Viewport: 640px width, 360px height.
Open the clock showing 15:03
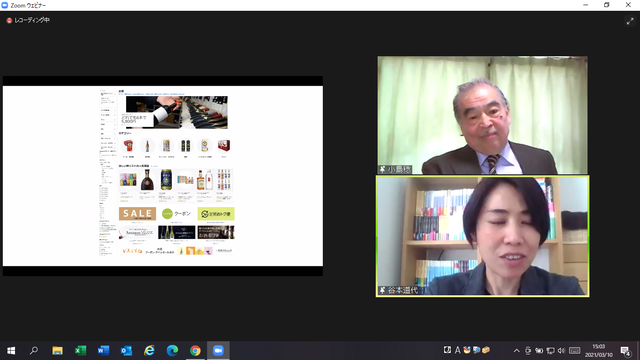[x=599, y=351]
